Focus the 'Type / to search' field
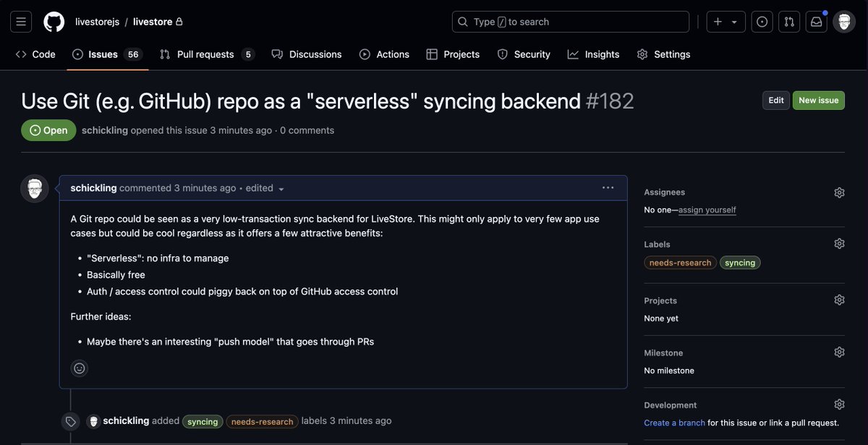The image size is (868, 445). coord(571,22)
